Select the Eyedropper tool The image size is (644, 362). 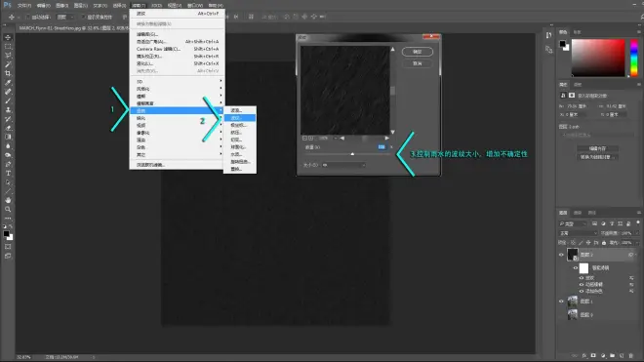pyautogui.click(x=8, y=83)
